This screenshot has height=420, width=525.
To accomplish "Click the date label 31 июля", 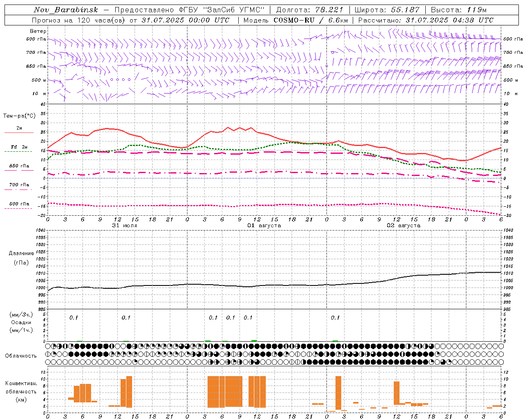I will [x=125, y=226].
